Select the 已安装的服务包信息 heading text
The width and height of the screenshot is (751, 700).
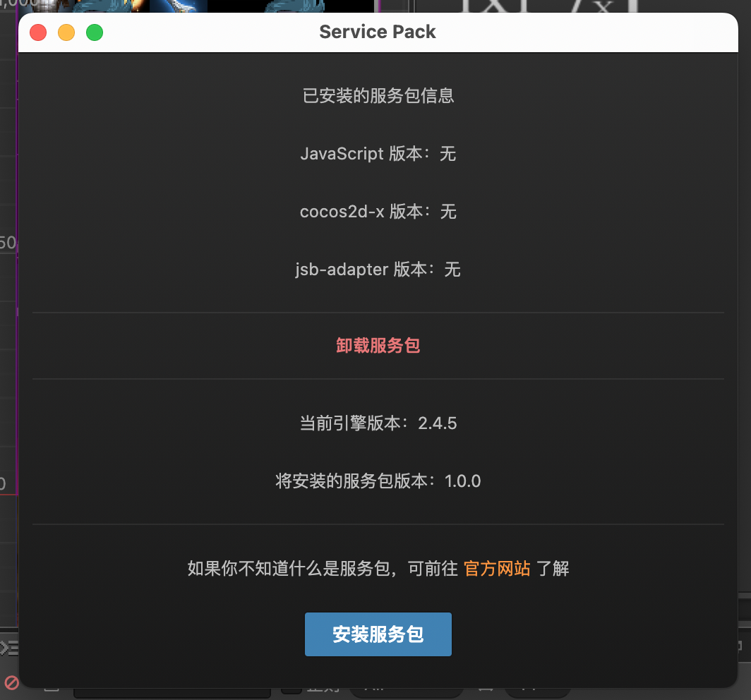point(378,95)
